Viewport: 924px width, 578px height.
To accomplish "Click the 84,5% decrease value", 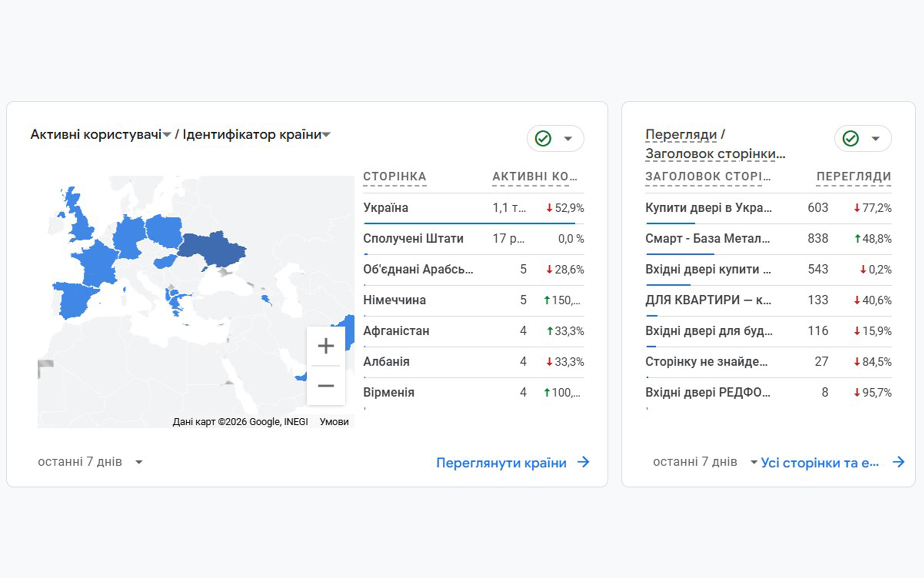I will tap(873, 362).
